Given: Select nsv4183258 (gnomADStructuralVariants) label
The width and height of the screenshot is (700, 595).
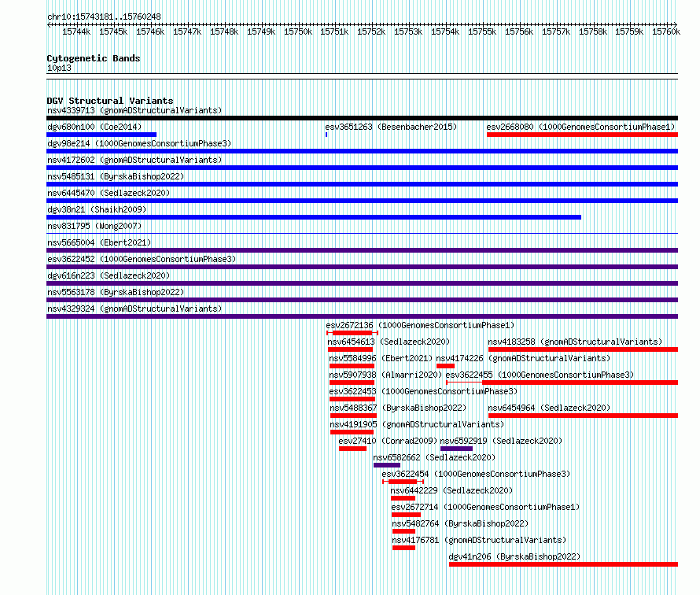Looking at the screenshot, I should (x=575, y=342).
